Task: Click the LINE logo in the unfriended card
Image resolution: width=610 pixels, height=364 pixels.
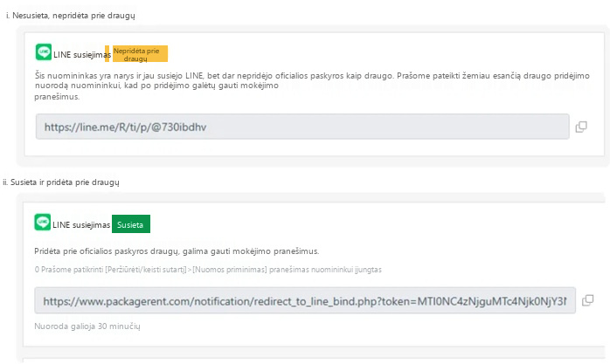Action: tap(44, 52)
